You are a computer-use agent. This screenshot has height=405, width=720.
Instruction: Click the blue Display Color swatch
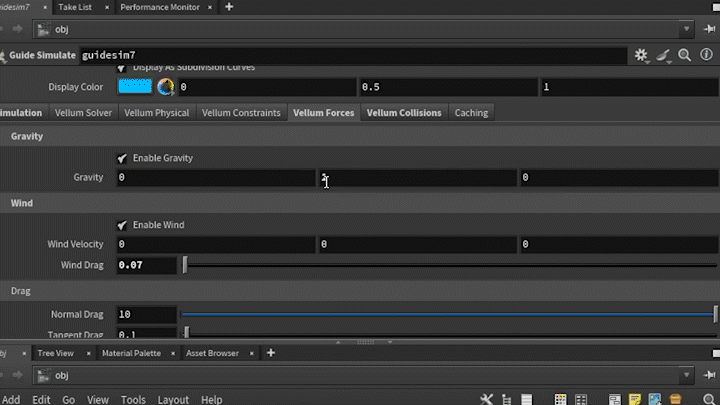pos(135,87)
